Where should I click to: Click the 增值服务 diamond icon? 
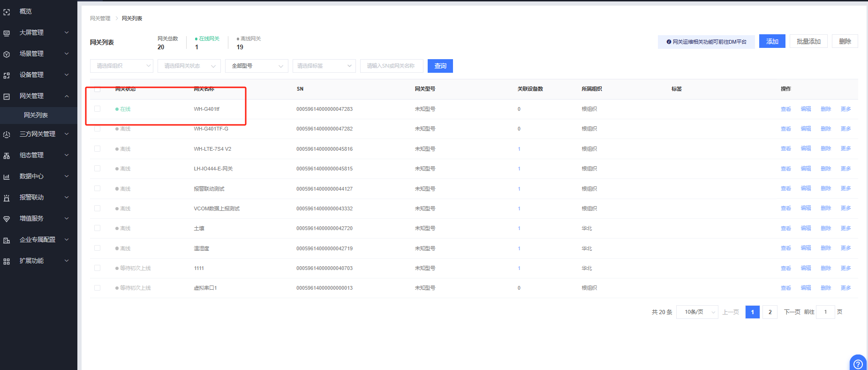[7, 219]
